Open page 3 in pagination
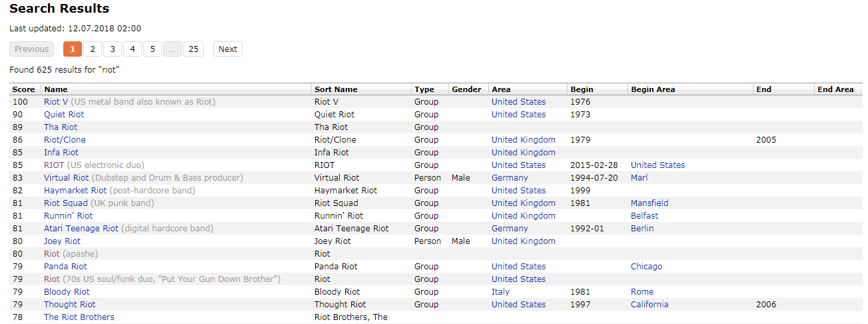This screenshot has width=868, height=324. (113, 49)
